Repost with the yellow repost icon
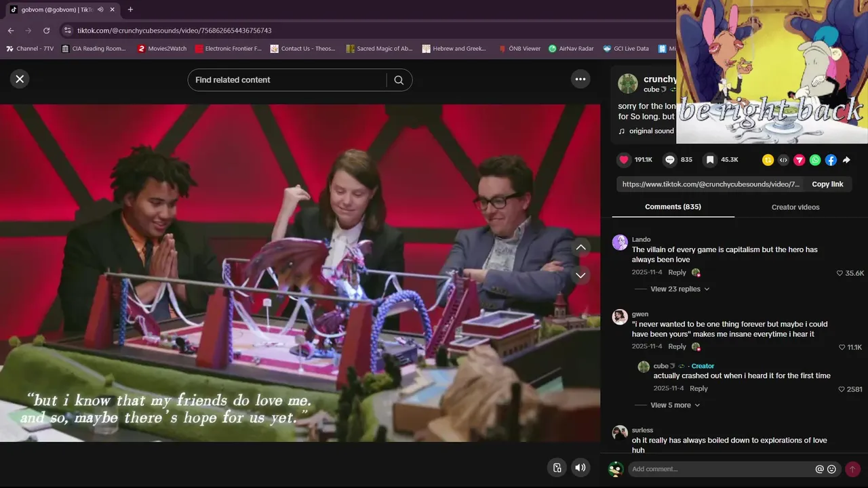Viewport: 868px width, 488px height. pos(768,160)
